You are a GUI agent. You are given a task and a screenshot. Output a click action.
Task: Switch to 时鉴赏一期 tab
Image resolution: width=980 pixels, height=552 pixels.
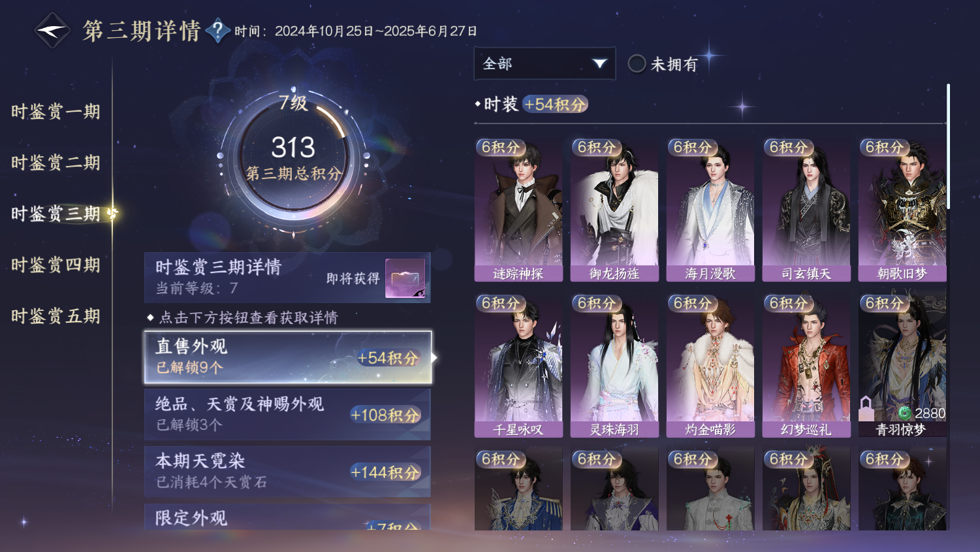[55, 112]
